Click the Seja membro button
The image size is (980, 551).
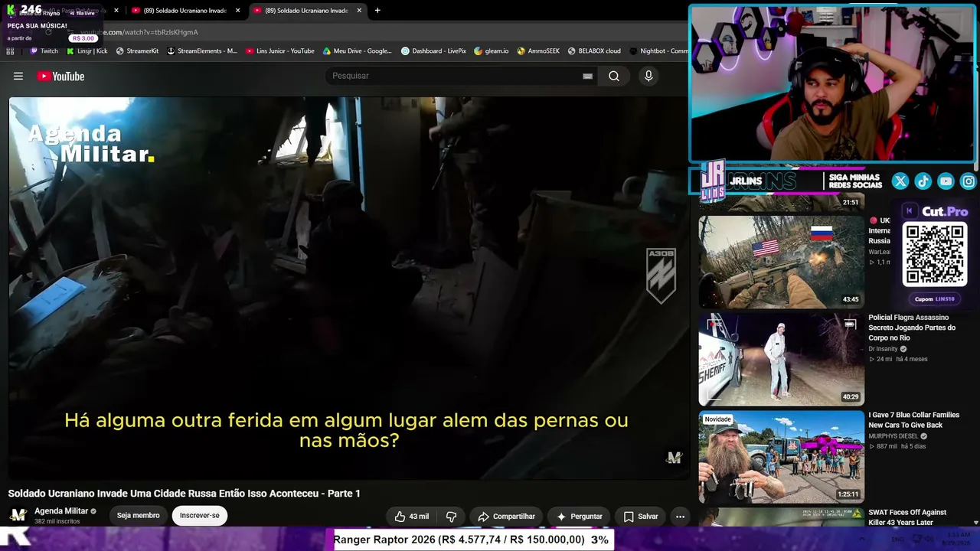pos(138,516)
